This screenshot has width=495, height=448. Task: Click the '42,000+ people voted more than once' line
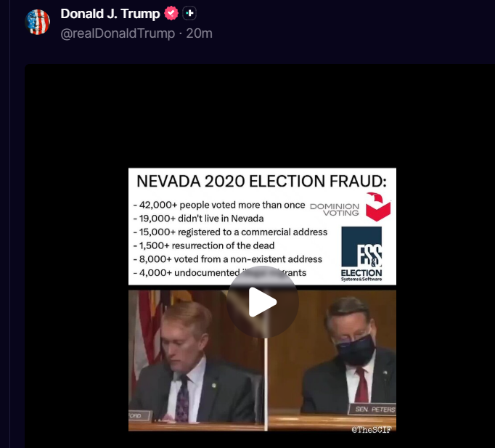click(219, 205)
